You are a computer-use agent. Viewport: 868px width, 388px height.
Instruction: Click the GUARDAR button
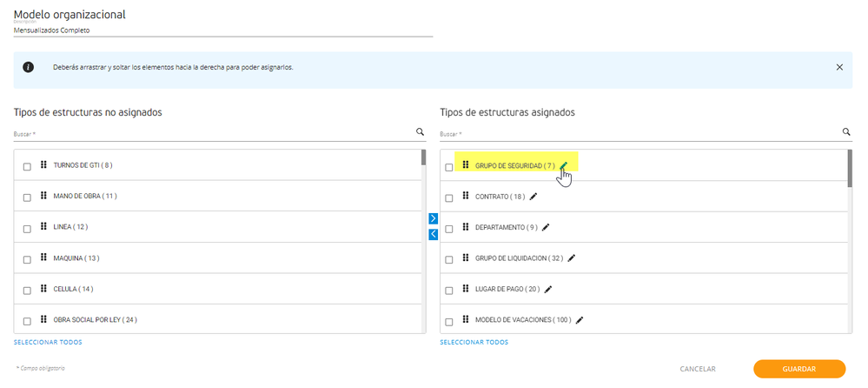pos(799,369)
